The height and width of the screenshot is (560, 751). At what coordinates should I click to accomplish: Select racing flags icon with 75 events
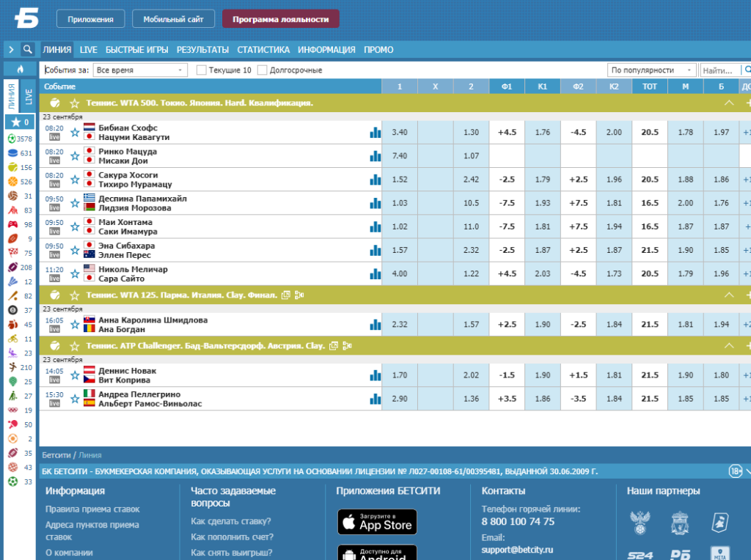pyautogui.click(x=13, y=253)
